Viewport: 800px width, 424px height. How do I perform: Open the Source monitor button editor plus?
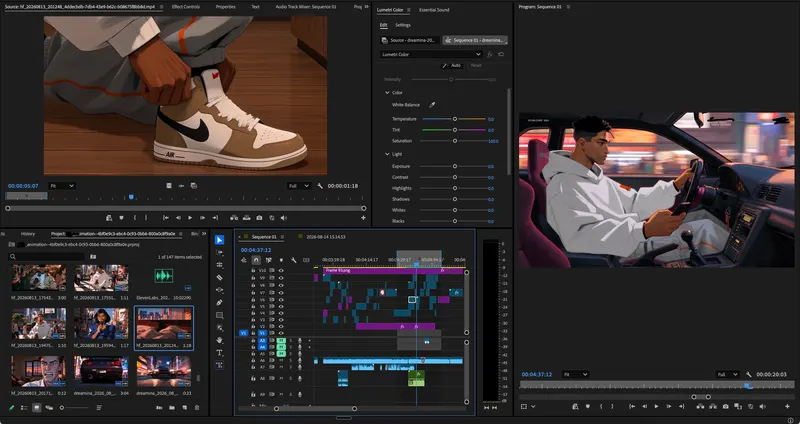coord(363,218)
